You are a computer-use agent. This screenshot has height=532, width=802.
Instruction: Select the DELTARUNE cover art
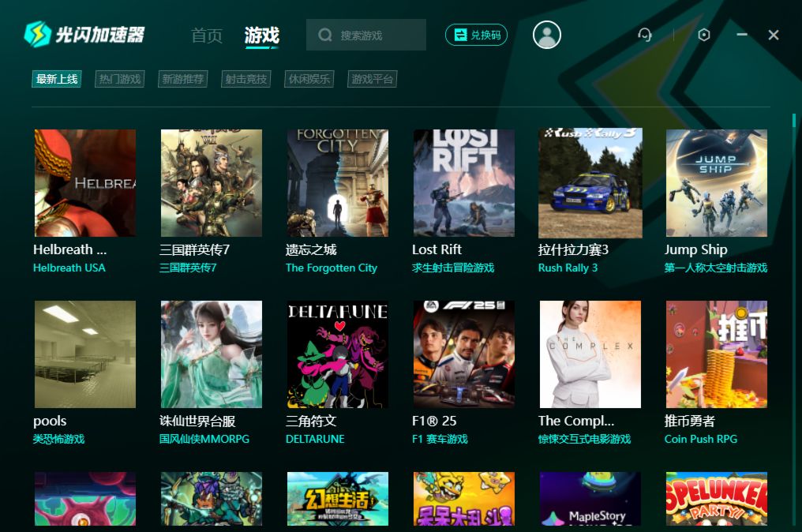(x=338, y=354)
